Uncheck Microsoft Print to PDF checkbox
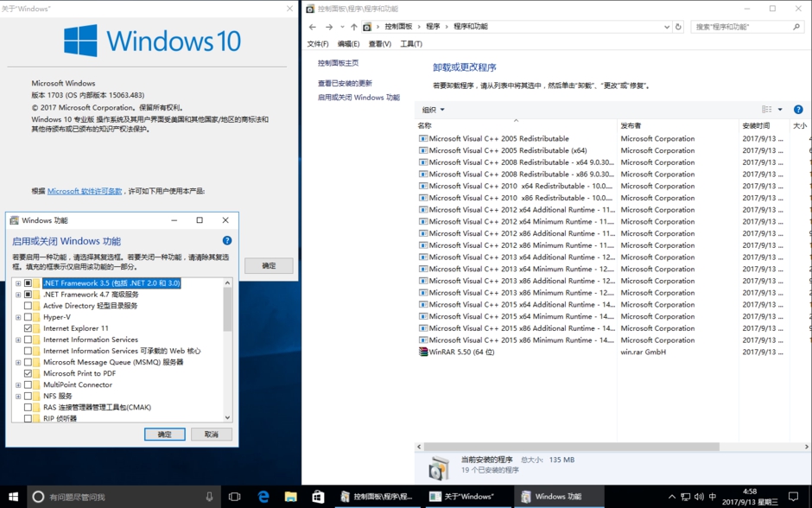This screenshot has height=508, width=812. click(28, 373)
